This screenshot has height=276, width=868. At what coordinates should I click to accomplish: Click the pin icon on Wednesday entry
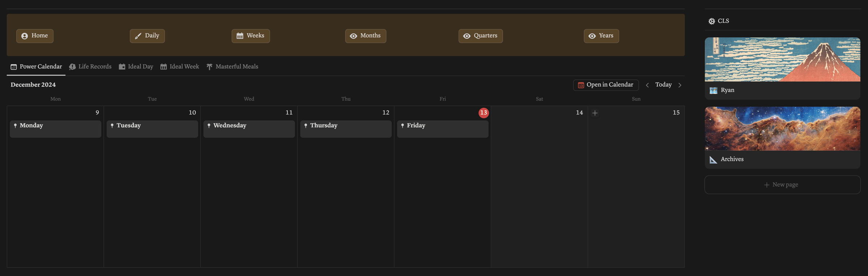209,126
